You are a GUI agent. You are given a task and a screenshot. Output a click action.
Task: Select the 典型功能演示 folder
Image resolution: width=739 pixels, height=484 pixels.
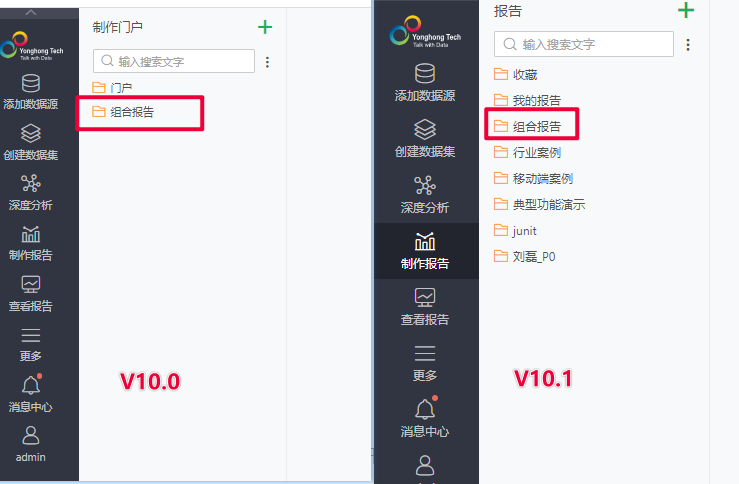pyautogui.click(x=540, y=205)
